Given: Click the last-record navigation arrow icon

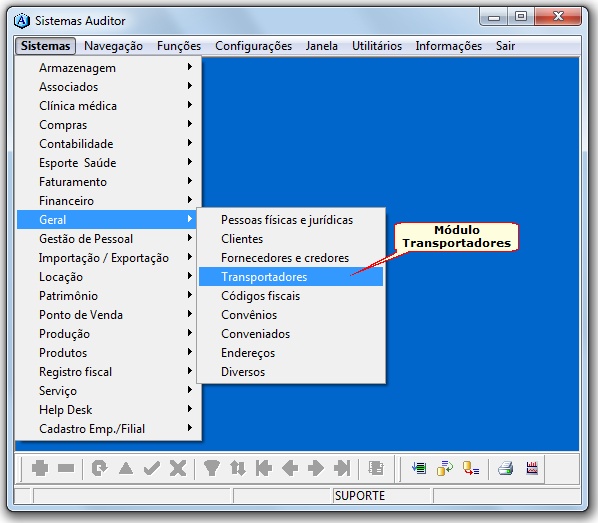Looking at the screenshot, I should [x=342, y=468].
